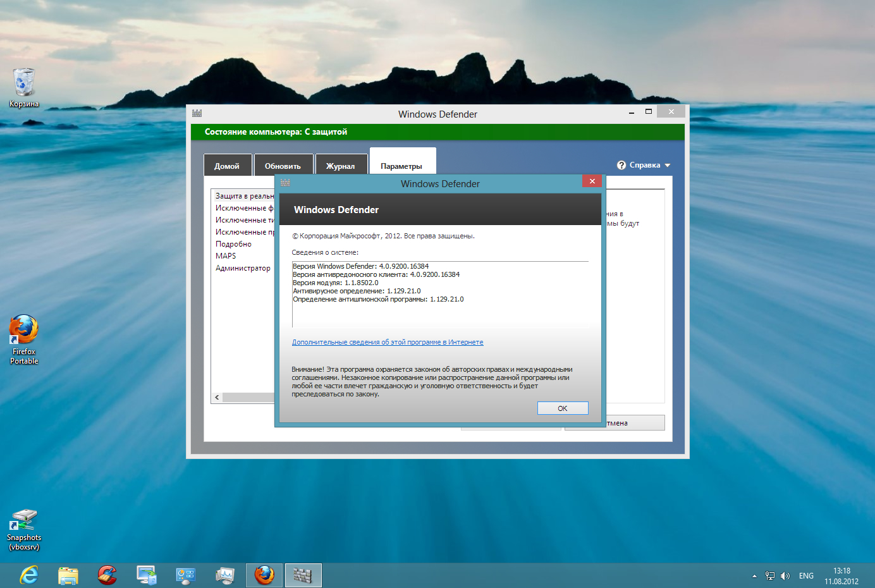This screenshot has height=588, width=875.
Task: Open Recycle Bin (Корзина) desktop icon
Action: [24, 87]
